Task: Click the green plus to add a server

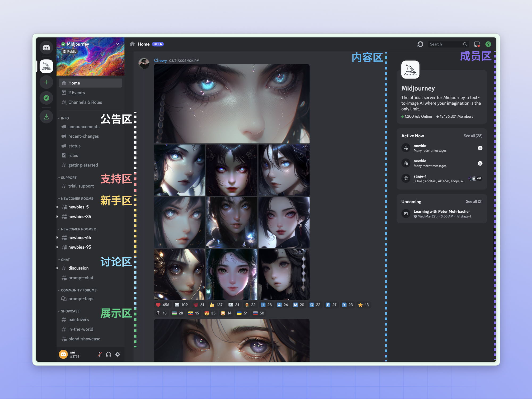Action: click(46, 82)
